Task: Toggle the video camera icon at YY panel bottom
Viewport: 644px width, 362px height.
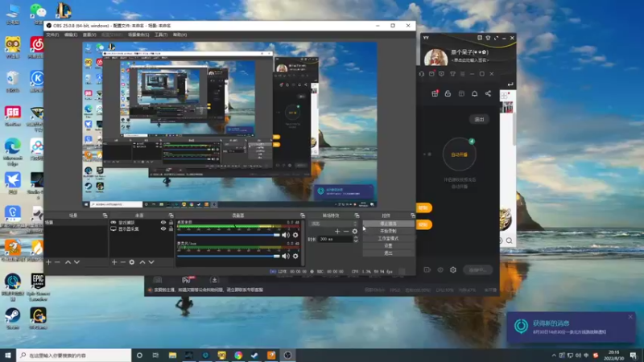Action: (x=427, y=269)
